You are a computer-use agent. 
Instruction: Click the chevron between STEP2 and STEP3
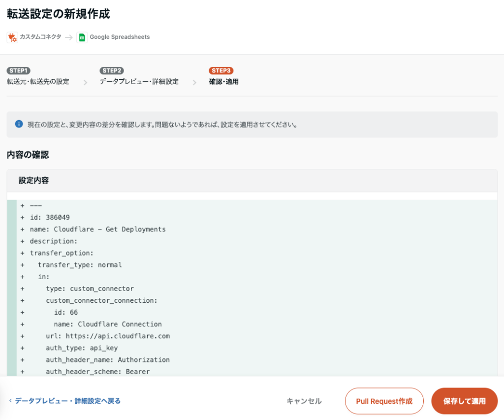click(194, 82)
